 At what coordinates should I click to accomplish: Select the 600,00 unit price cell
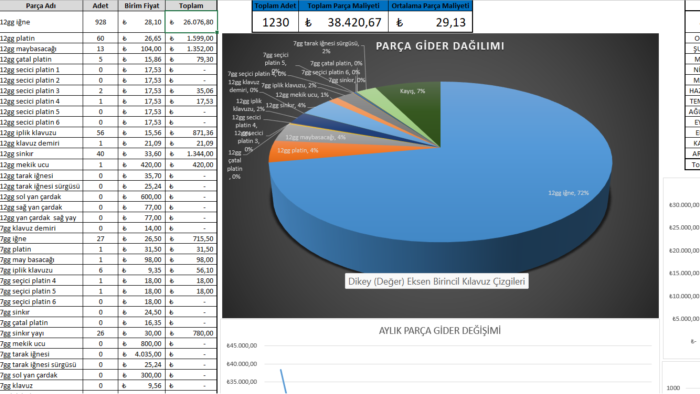tap(142, 196)
